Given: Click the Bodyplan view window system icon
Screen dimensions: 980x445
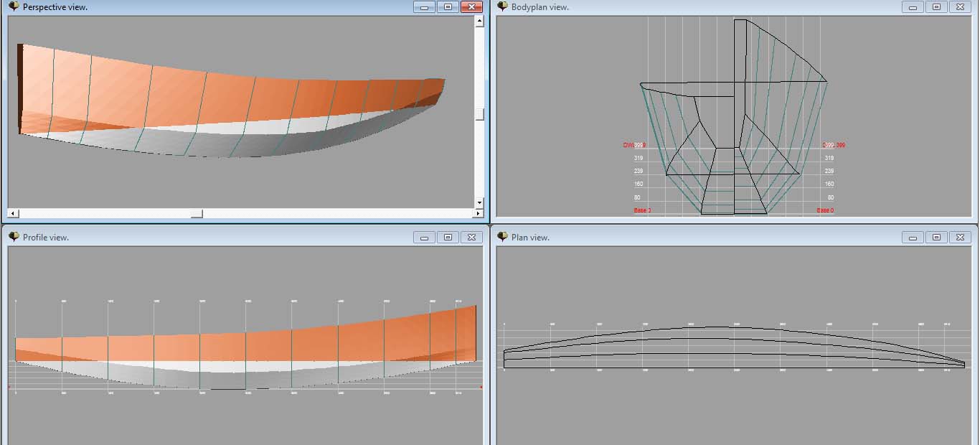Looking at the screenshot, I should 502,6.
